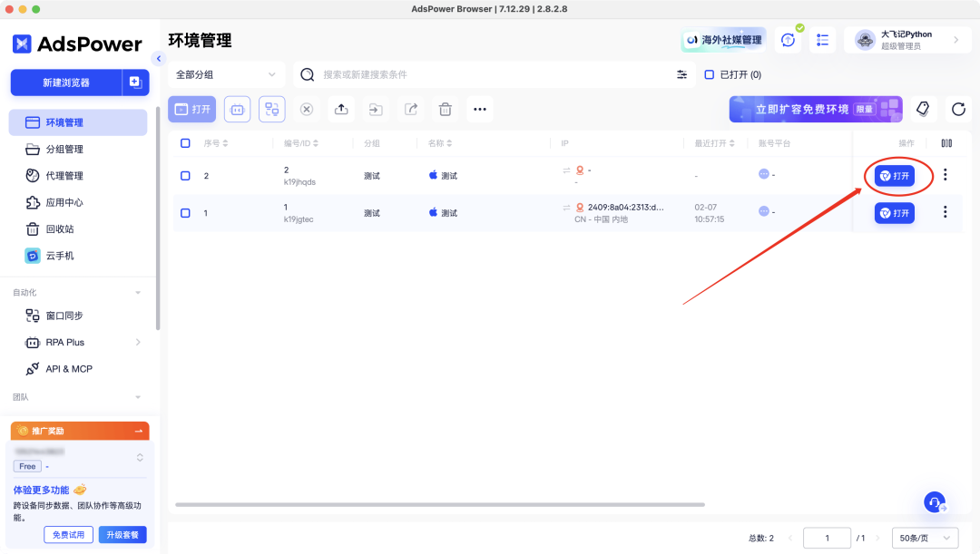Open the search filter settings icon
The image size is (980, 554).
(681, 74)
